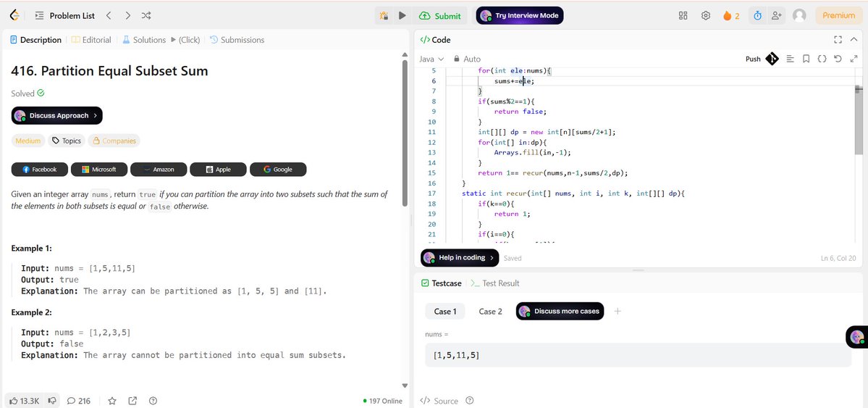
Task: Open the help question mark icon in description footer
Action: [153, 401]
